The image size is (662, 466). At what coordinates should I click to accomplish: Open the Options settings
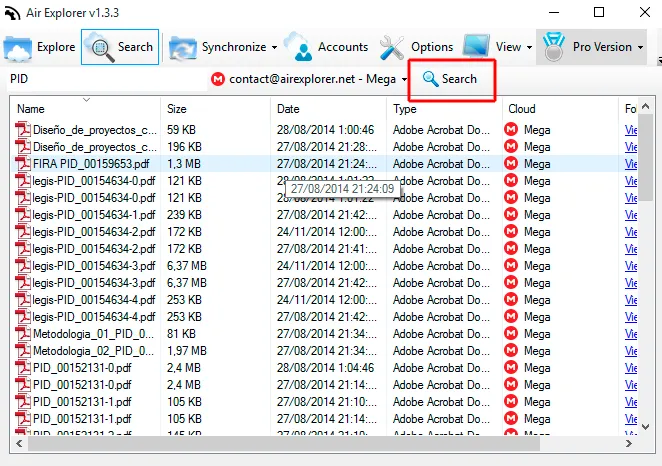pyautogui.click(x=417, y=47)
